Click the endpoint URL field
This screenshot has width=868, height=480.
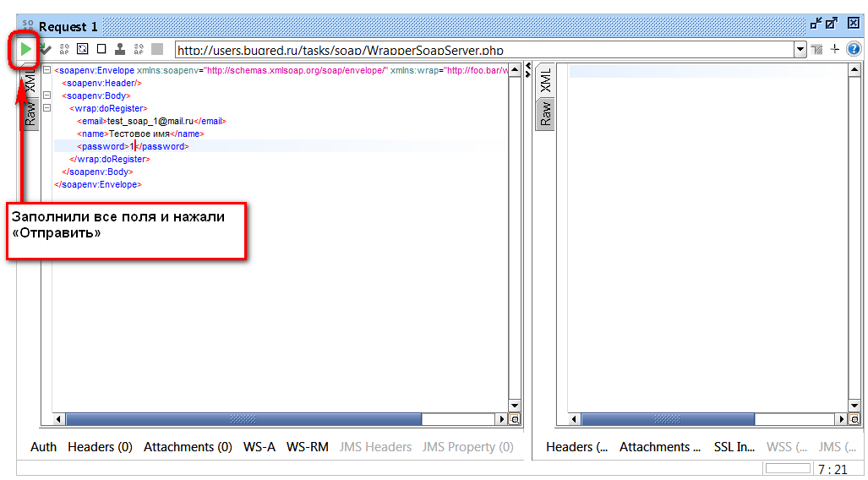(484, 50)
